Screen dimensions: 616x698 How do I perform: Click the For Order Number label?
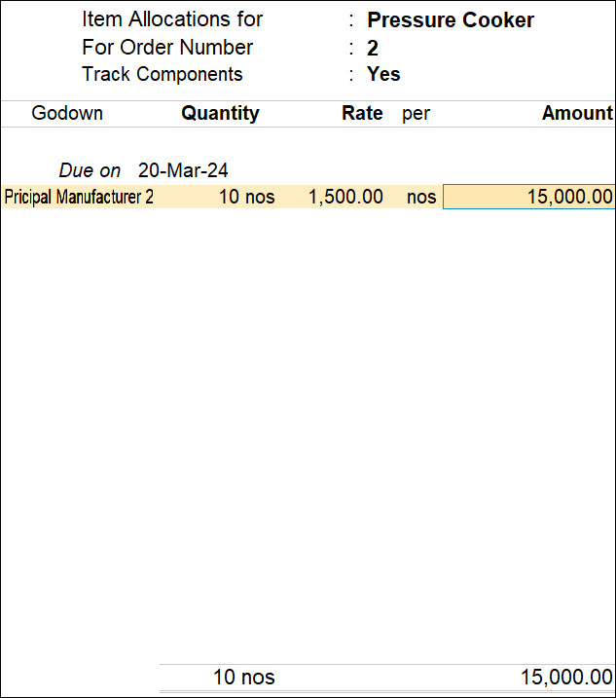[167, 48]
